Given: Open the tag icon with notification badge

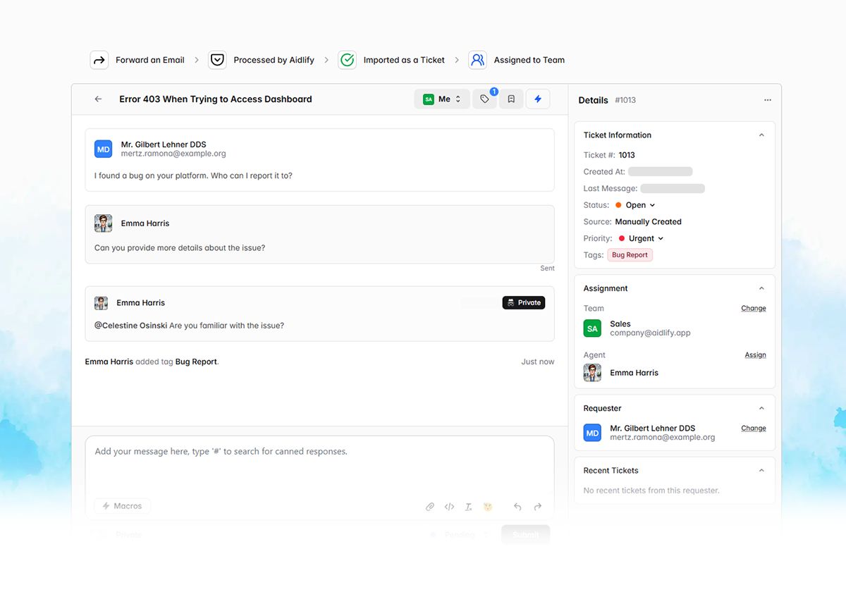Looking at the screenshot, I should click(x=484, y=99).
